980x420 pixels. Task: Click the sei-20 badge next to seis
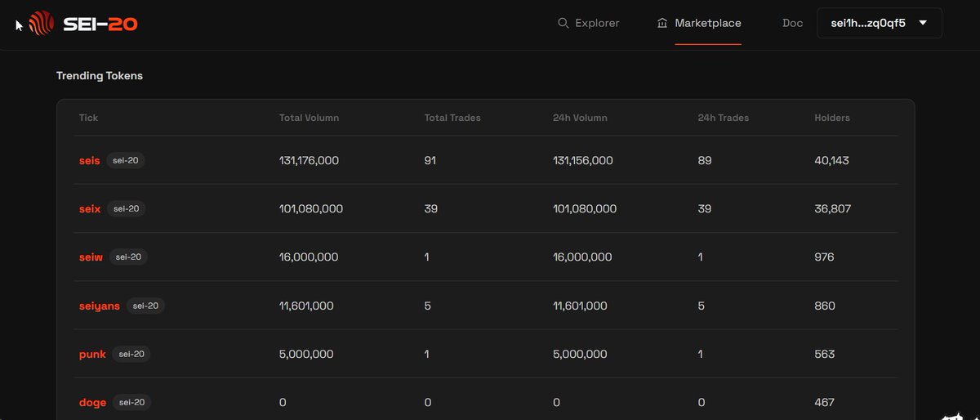[x=126, y=161]
